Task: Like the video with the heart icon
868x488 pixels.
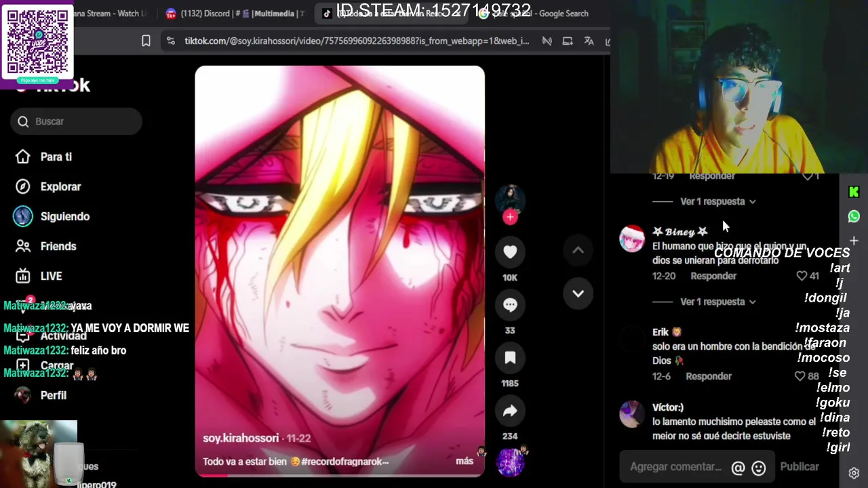Action: click(x=510, y=252)
